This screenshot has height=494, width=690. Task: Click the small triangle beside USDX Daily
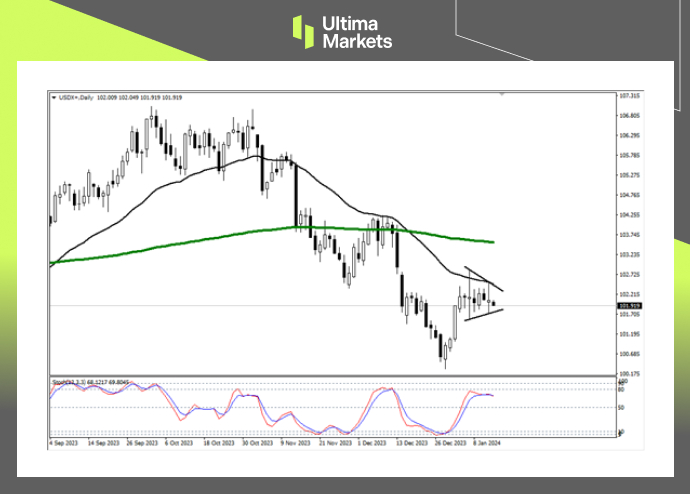point(53,97)
